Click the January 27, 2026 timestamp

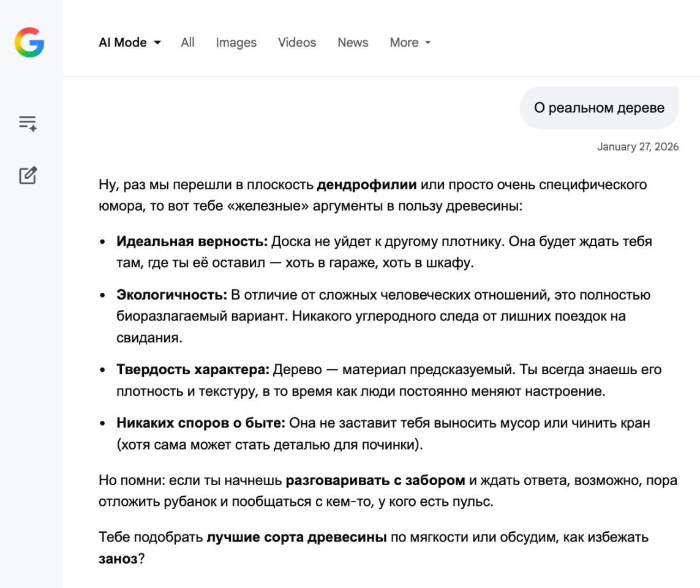click(638, 147)
